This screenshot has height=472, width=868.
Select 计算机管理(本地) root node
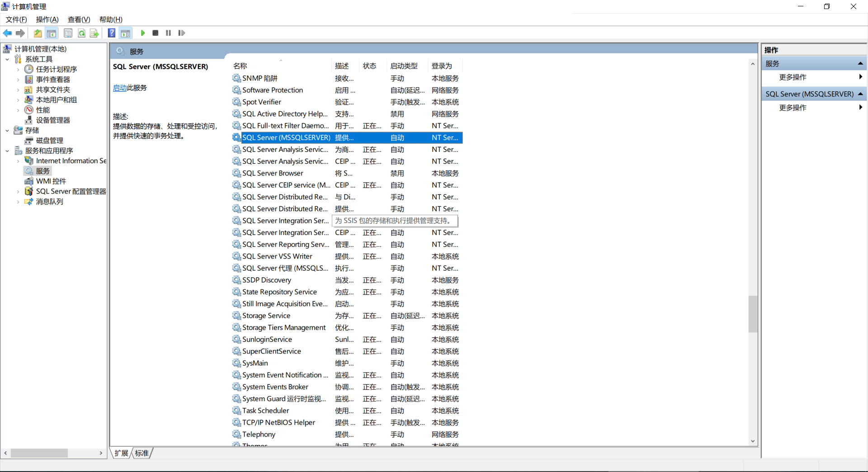(40, 49)
